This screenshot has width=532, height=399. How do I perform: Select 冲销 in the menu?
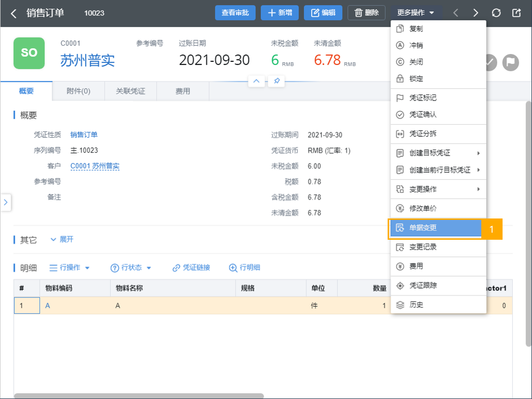pyautogui.click(x=438, y=45)
